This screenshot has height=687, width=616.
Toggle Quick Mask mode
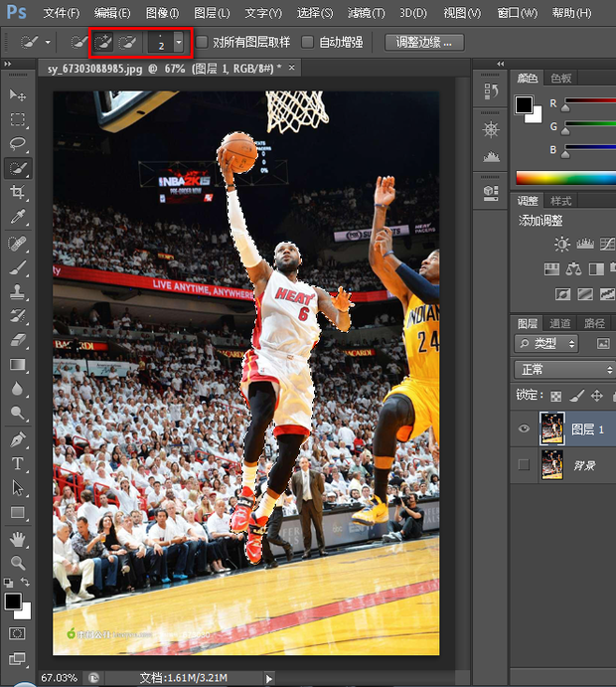pyautogui.click(x=17, y=633)
